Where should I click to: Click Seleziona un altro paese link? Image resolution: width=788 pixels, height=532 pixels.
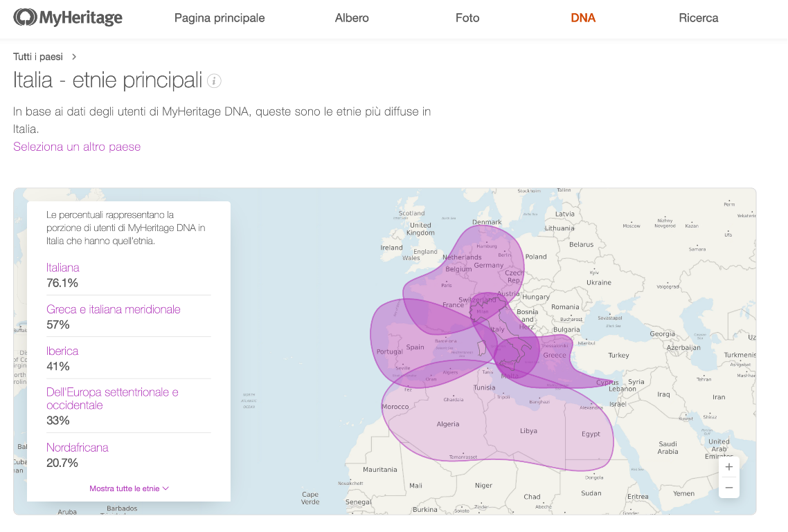[77, 147]
